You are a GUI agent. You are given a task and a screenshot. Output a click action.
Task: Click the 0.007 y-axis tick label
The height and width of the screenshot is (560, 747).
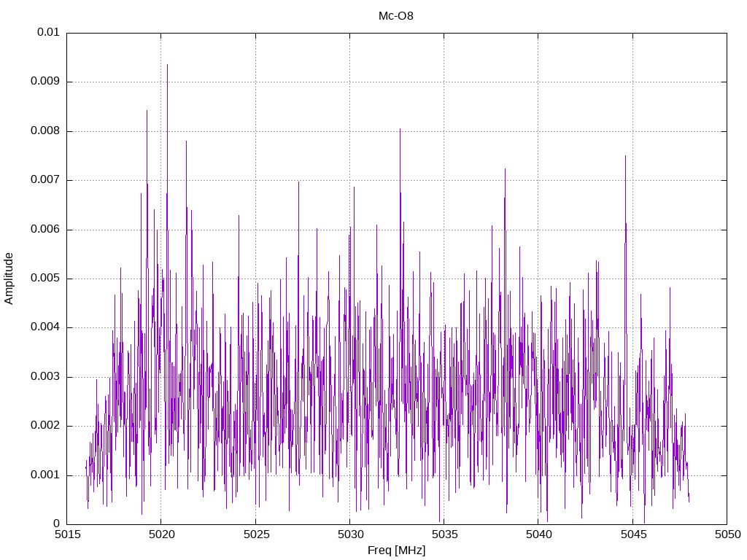point(45,180)
